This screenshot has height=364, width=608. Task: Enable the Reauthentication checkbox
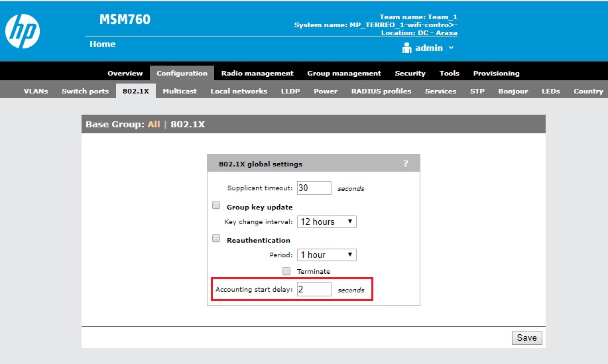216,238
